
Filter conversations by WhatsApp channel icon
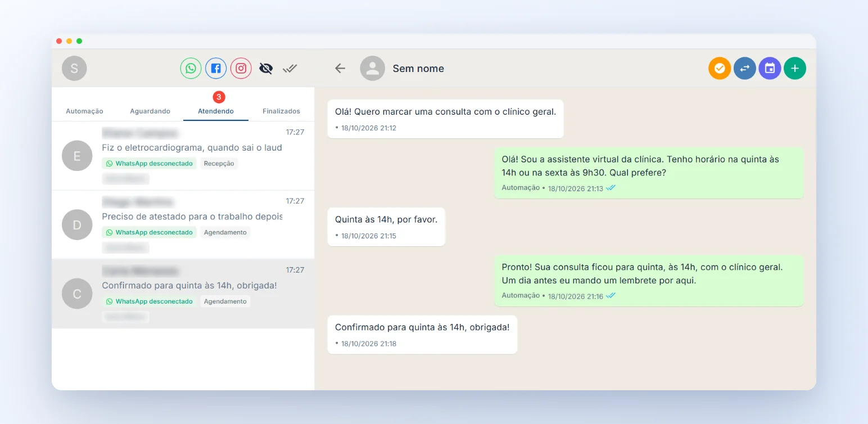[191, 69]
